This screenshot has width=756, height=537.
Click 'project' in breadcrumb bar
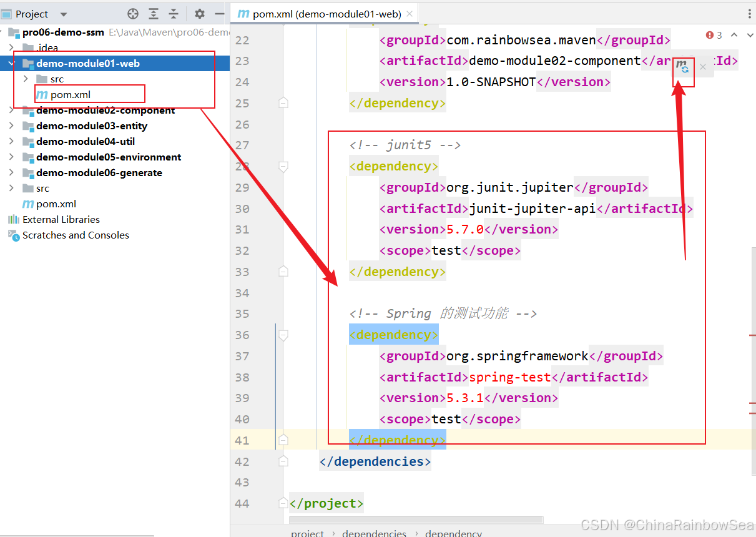pos(307,533)
